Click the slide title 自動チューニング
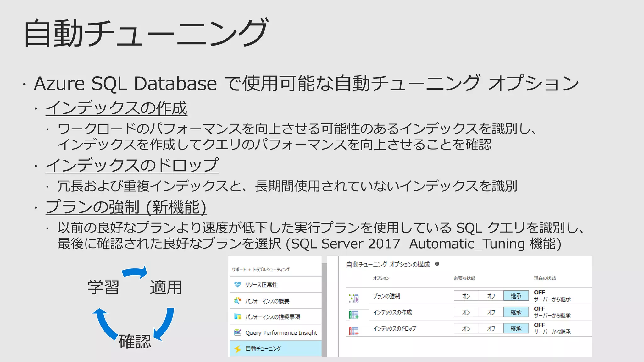The height and width of the screenshot is (362, 644). coord(146,33)
